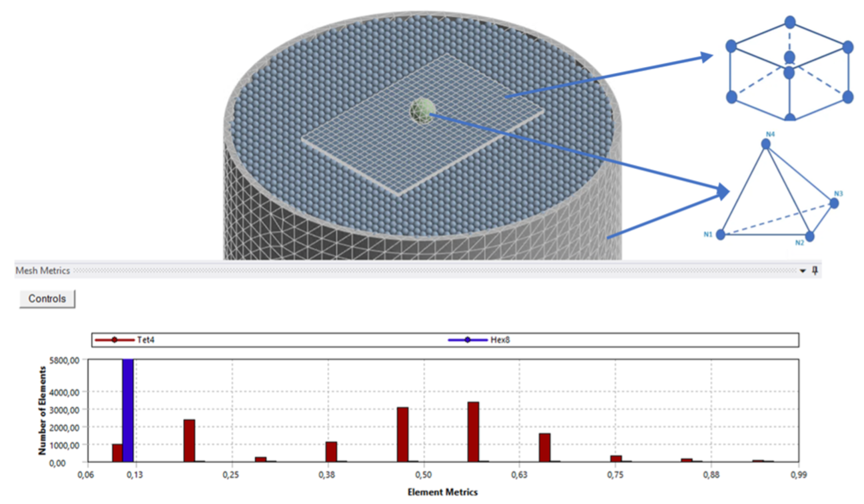Click the small first Tet4 bar beside Hex8 bar
Screen dimensions: 864x504
117,453
